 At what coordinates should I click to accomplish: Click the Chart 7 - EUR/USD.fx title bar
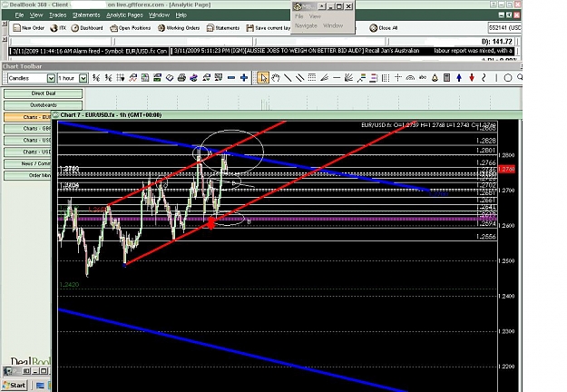click(287, 115)
